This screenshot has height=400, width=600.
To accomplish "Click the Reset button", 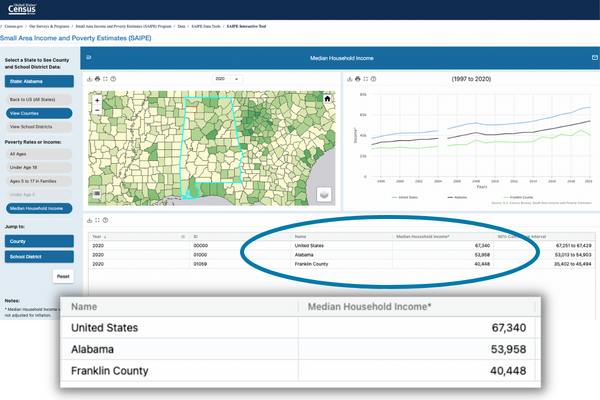I will pos(62,275).
